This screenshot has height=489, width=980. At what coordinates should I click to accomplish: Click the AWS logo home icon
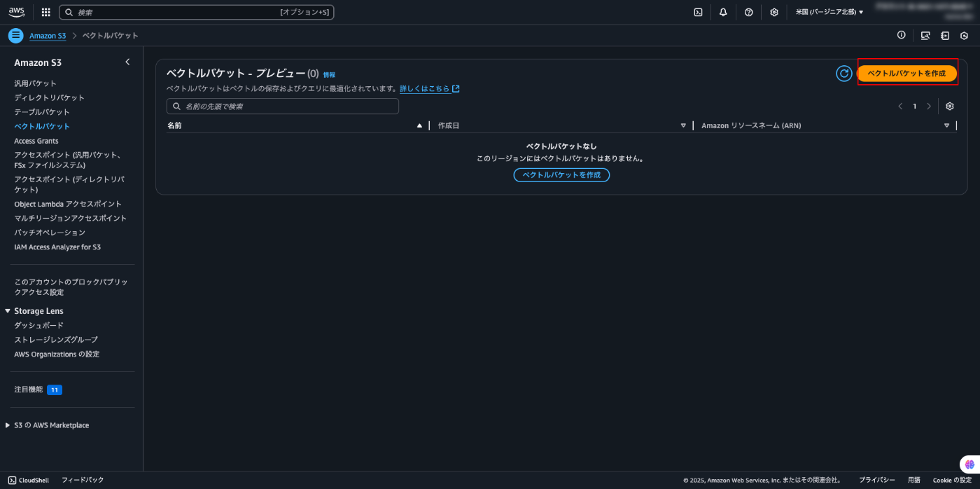click(16, 12)
